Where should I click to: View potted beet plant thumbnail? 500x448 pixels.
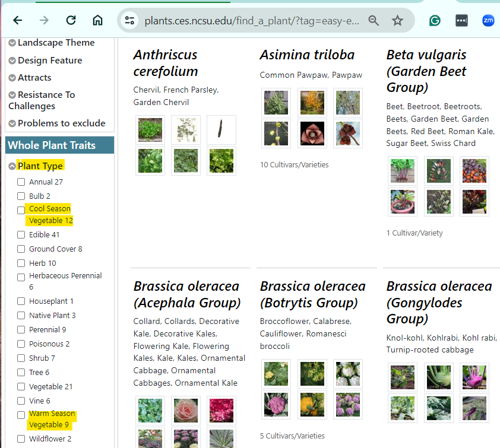click(403, 202)
